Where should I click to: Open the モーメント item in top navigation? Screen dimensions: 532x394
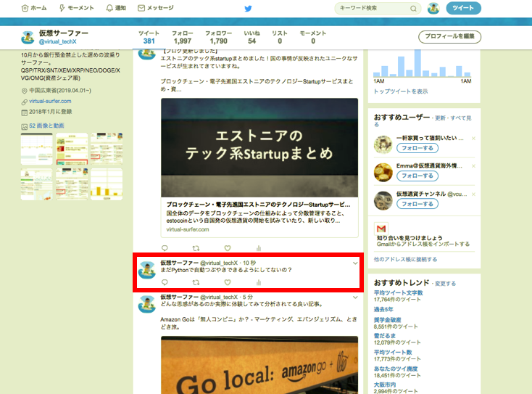(76, 8)
